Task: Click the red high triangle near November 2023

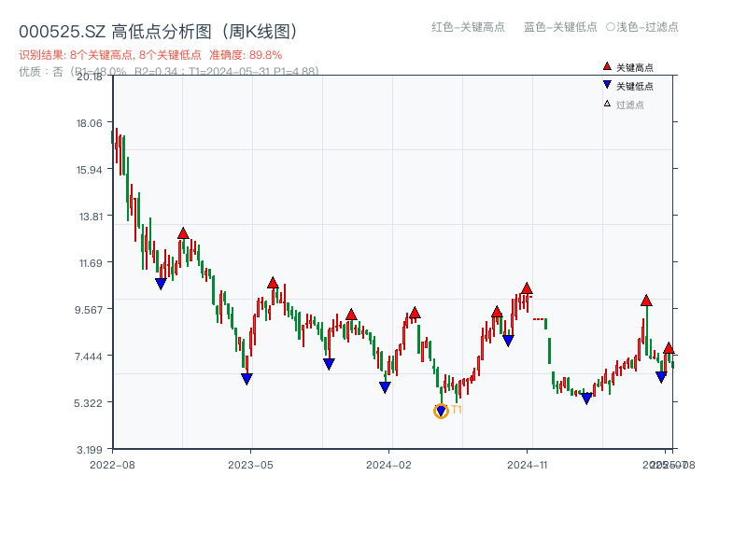Action: pos(351,315)
